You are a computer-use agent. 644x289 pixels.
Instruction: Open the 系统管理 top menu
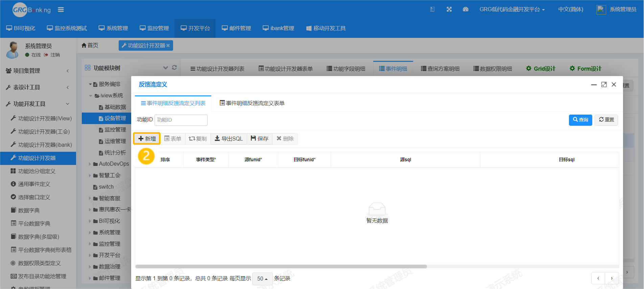coord(113,28)
